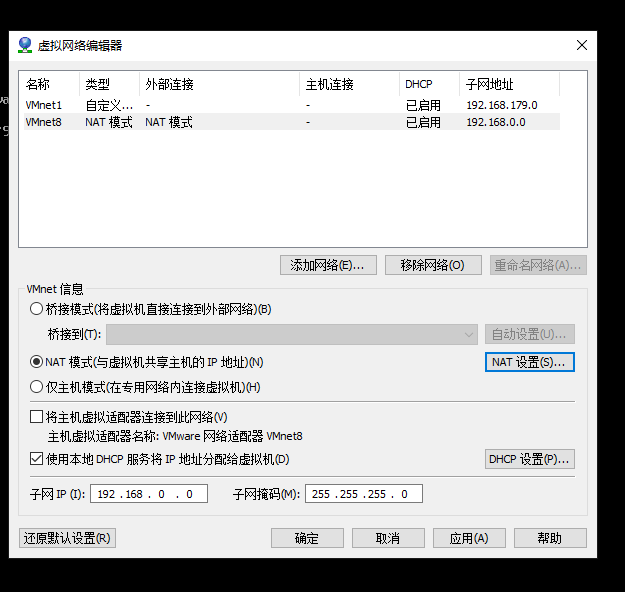Viewport: 625px width, 592px height.
Task: Click the 子网地址 column header
Action: (509, 84)
